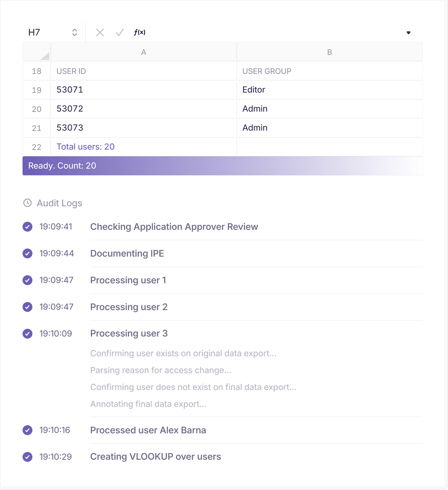This screenshot has width=448, height=490.
Task: Click the USER ID header cell
Action: [x=144, y=71]
